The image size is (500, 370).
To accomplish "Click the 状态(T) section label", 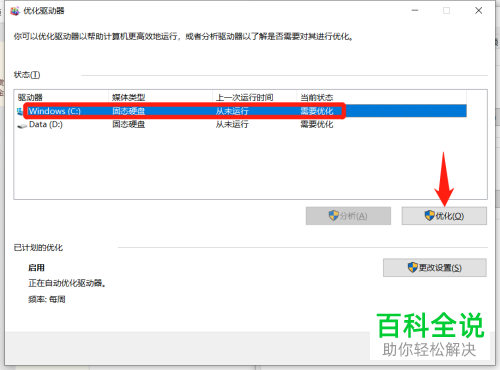I will click(27, 75).
